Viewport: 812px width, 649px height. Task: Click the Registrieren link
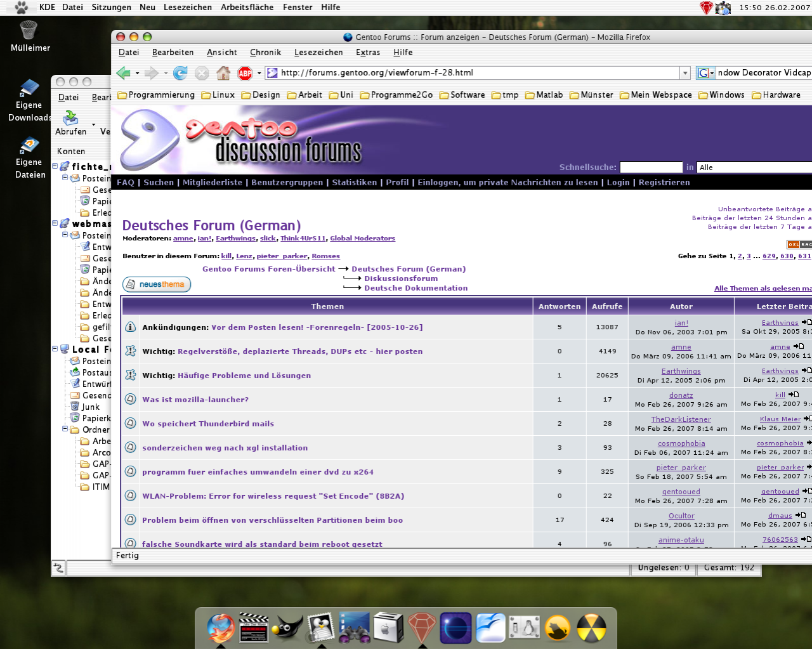point(664,183)
